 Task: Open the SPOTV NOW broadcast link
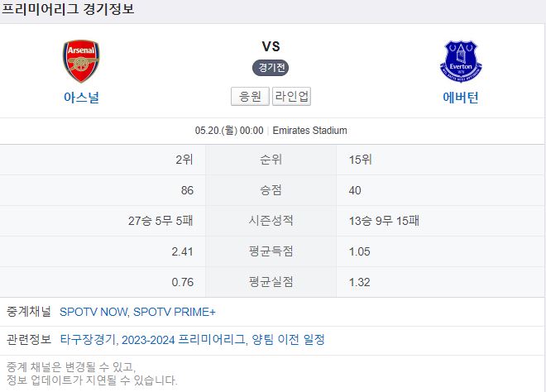coord(93,312)
